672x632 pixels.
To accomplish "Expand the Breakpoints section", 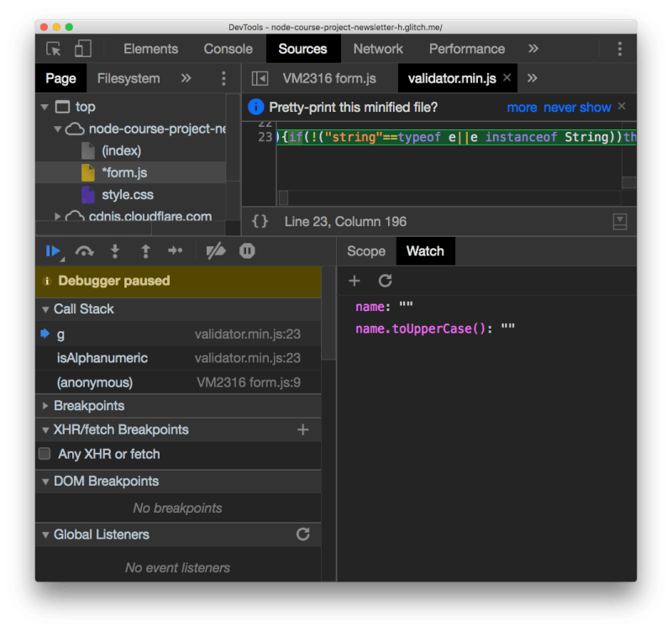I will [x=45, y=406].
